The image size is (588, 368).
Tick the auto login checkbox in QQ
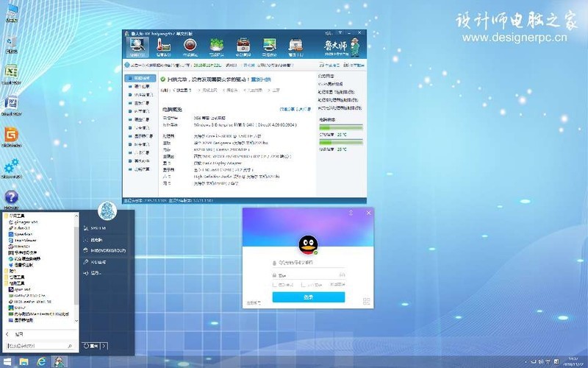click(x=303, y=285)
